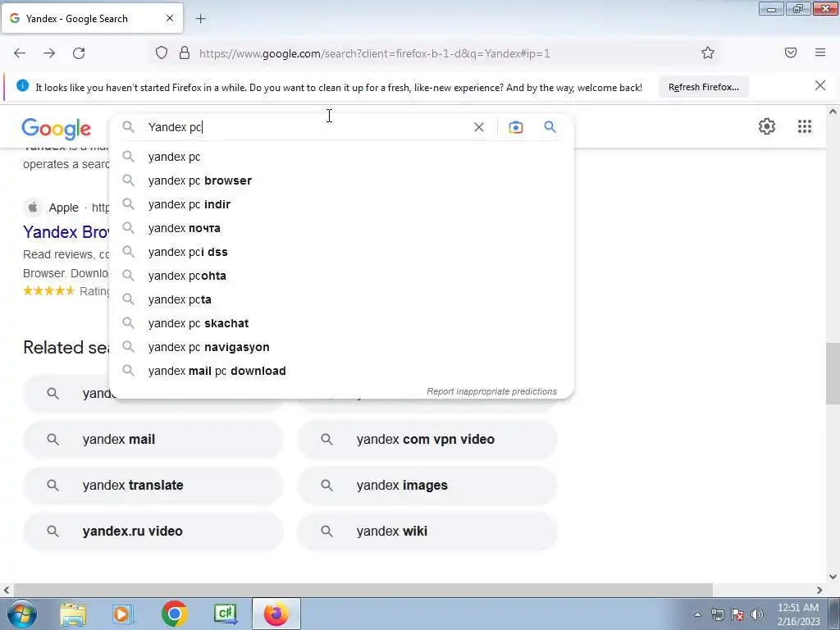840x630 pixels.
Task: Open a new tab
Action: pyautogui.click(x=200, y=19)
